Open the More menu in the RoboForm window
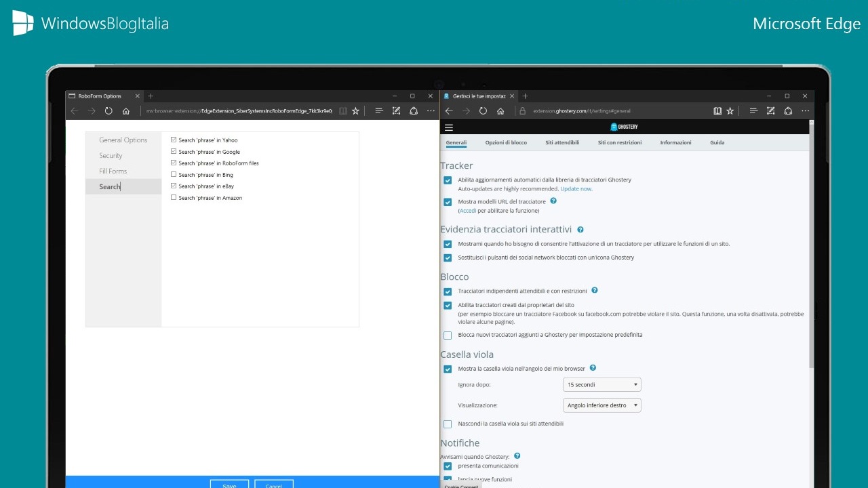This screenshot has height=488, width=868. (431, 111)
